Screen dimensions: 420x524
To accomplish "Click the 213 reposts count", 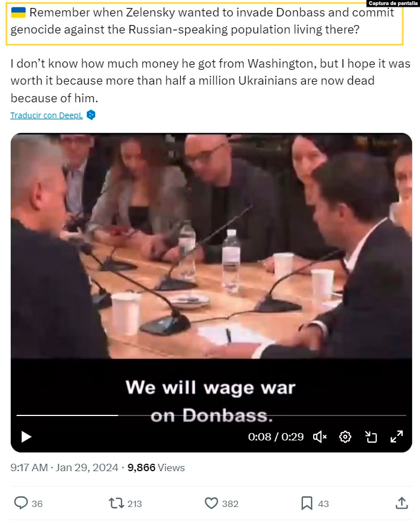I will point(135,504).
